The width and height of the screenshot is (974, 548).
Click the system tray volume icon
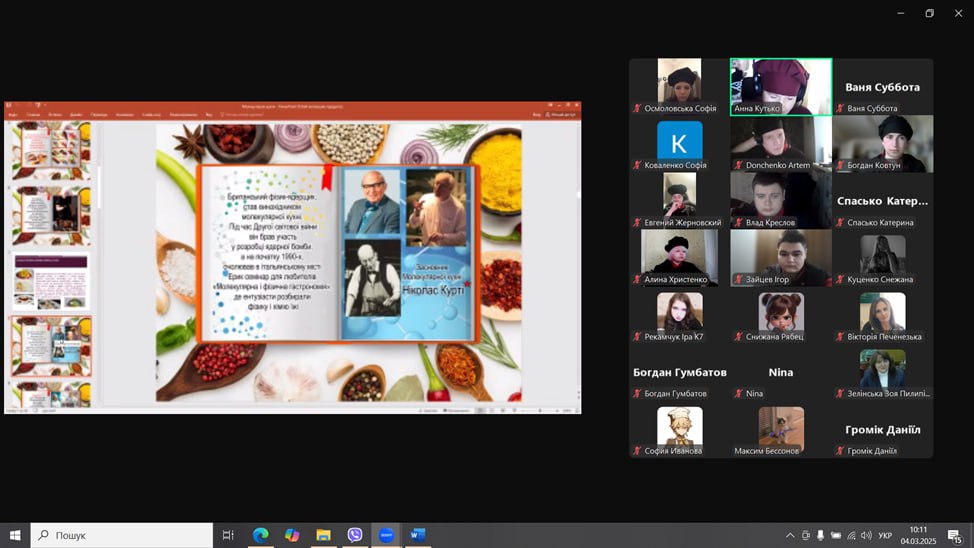point(866,535)
